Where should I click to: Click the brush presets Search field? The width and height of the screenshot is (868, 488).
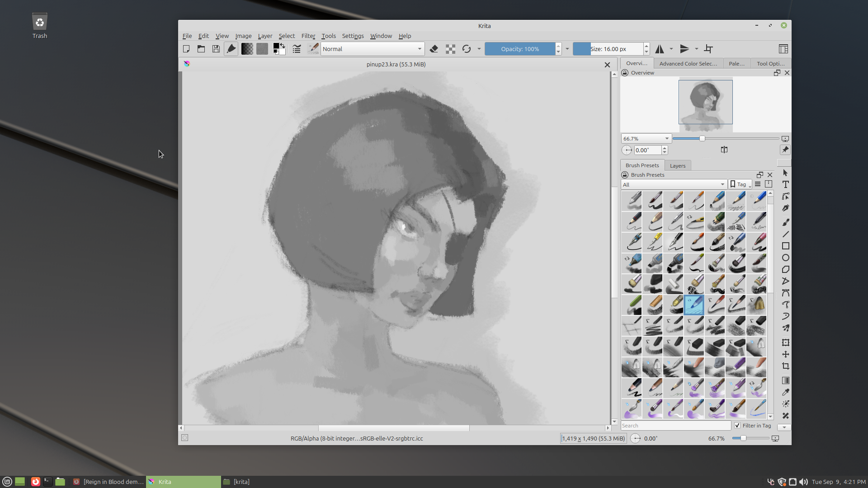pos(675,426)
